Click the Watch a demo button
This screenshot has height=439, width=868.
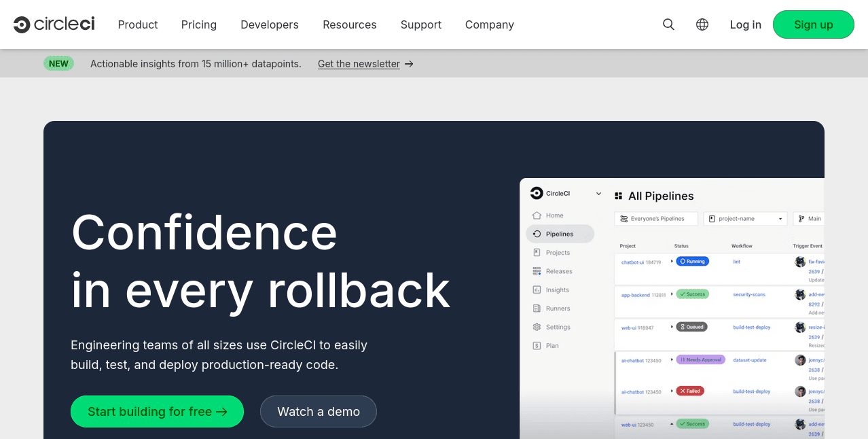coord(319,412)
